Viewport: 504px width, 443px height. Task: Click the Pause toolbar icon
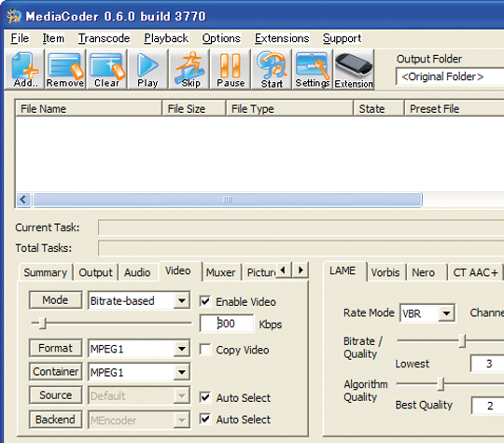(231, 69)
